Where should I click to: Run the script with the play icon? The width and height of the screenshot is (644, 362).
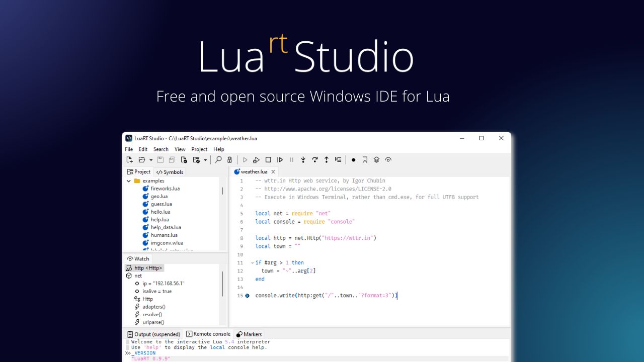tap(245, 159)
